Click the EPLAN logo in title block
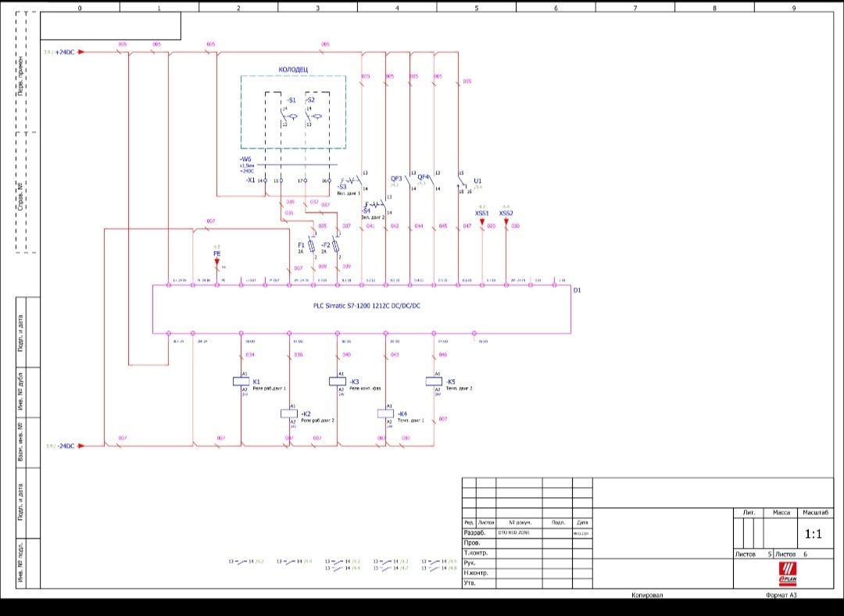This screenshot has width=844, height=616. tap(788, 574)
